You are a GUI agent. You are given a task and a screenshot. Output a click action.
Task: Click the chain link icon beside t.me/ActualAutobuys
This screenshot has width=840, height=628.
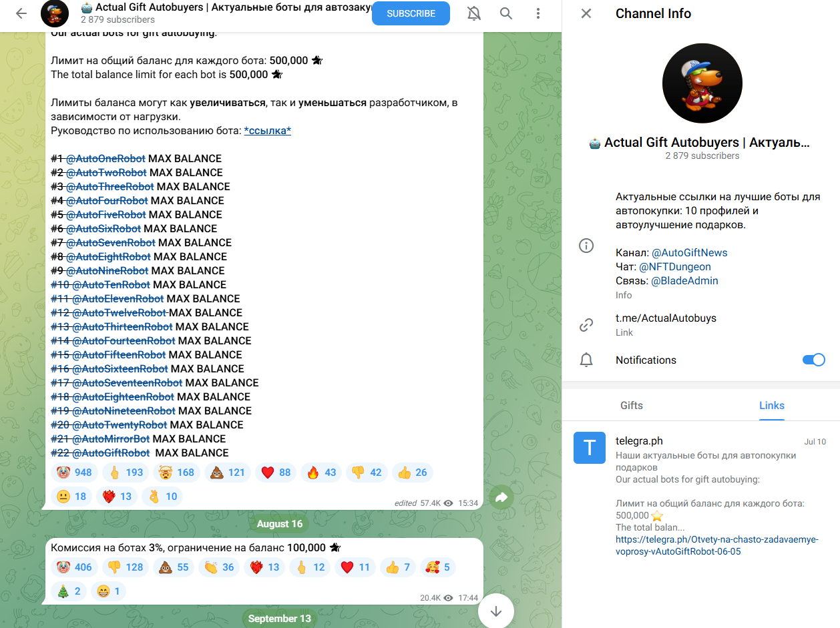(586, 325)
